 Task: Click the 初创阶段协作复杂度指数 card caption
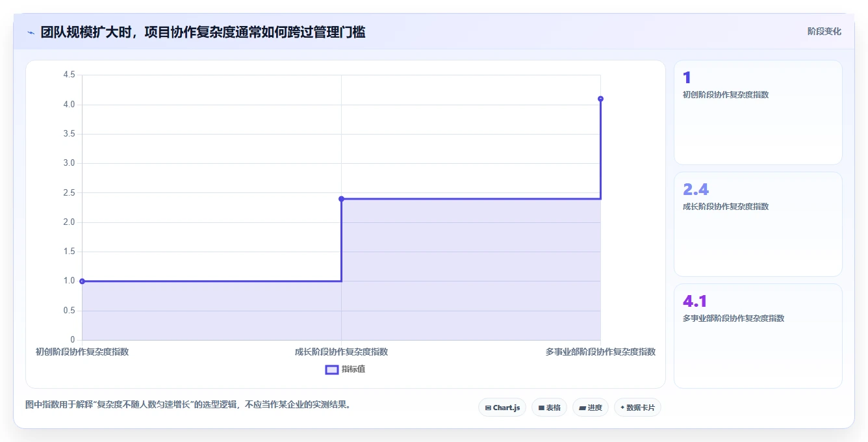coord(726,95)
